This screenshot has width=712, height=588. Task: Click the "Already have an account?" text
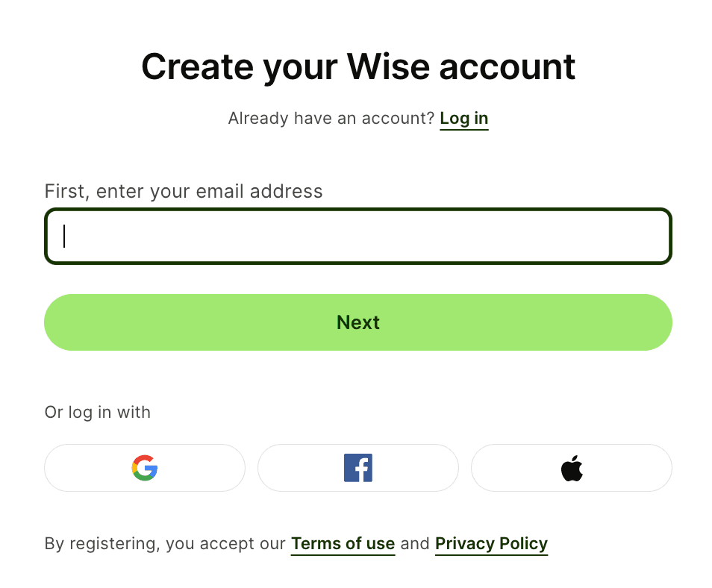[x=331, y=119]
